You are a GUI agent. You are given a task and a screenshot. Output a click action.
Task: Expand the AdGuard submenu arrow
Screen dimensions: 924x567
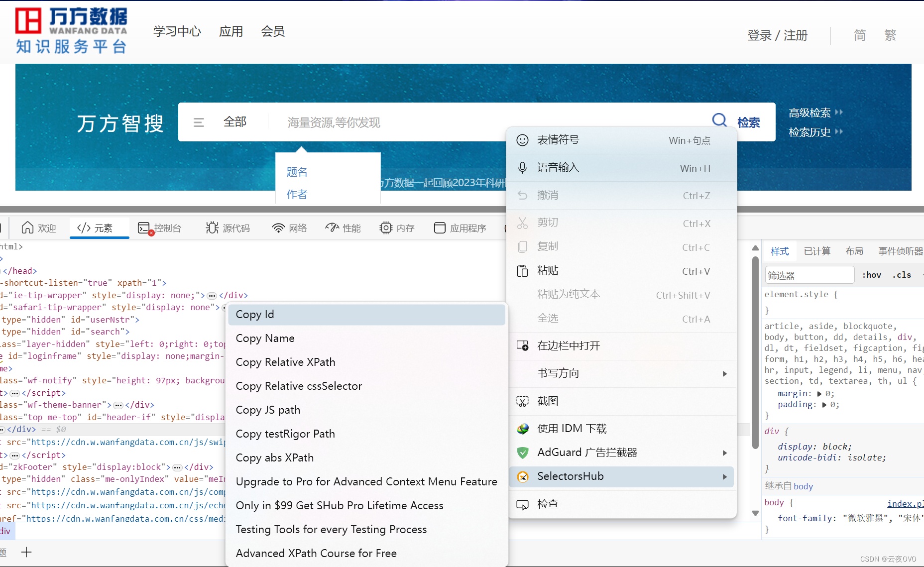pyautogui.click(x=725, y=453)
